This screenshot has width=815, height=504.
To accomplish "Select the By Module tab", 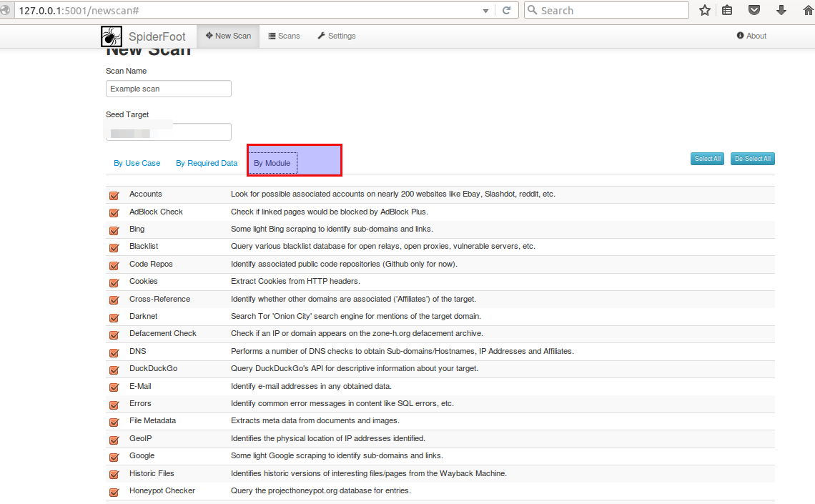I will (x=272, y=163).
